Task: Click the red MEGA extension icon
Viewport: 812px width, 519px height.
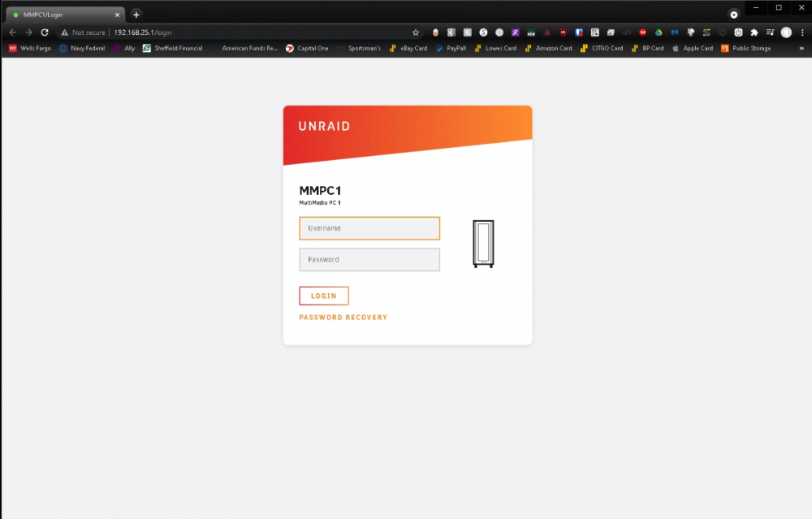Action: (642, 32)
